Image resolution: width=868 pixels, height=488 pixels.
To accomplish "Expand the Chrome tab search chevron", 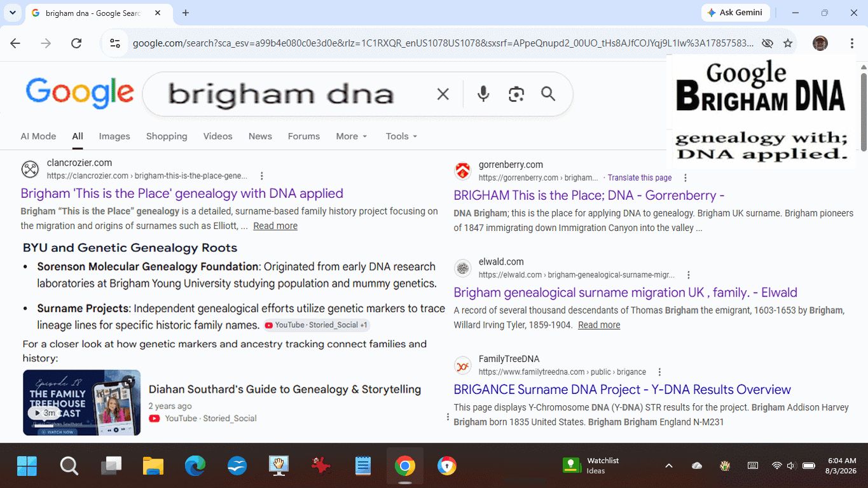I will tap(13, 13).
